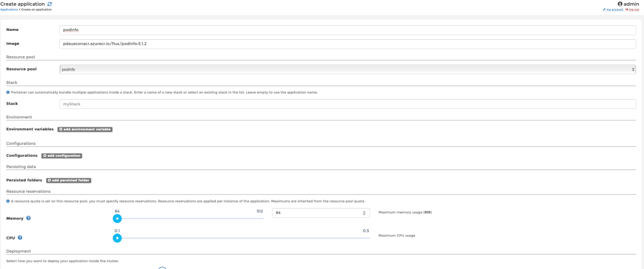This screenshot has width=644, height=269.
Task: Click the Image input field
Action: 347,43
